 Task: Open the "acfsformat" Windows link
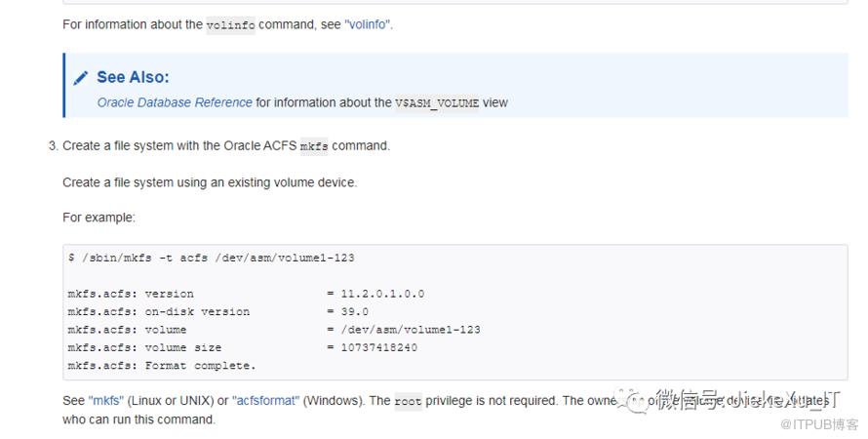266,401
